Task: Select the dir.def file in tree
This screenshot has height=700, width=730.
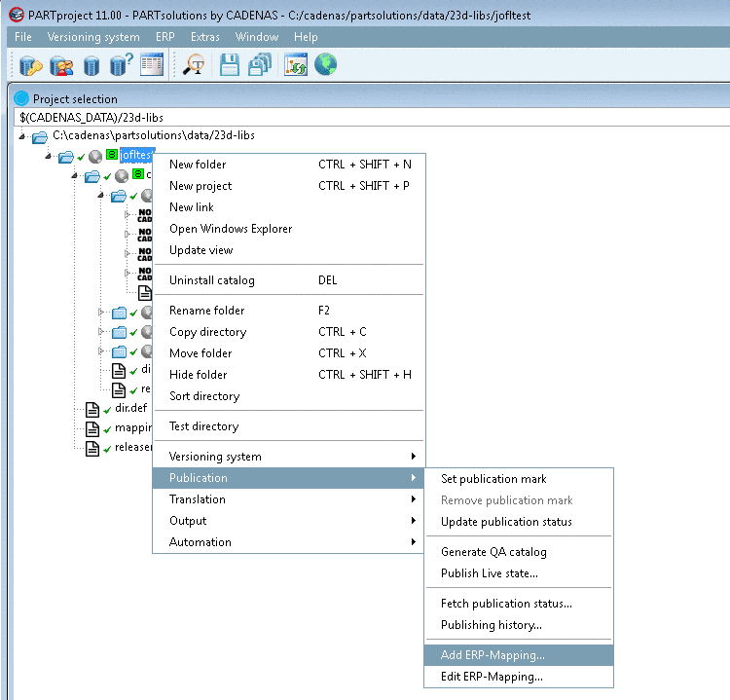Action: point(130,408)
